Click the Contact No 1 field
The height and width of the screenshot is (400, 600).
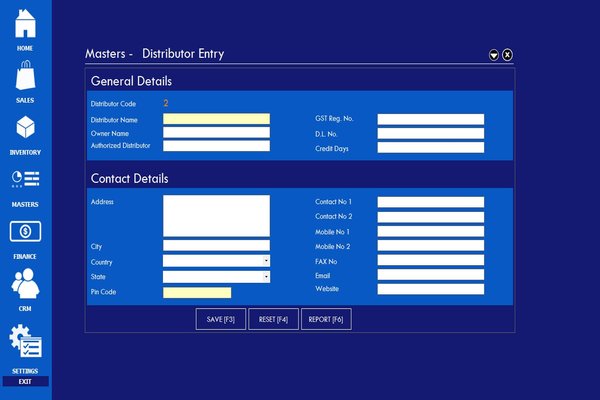click(430, 202)
